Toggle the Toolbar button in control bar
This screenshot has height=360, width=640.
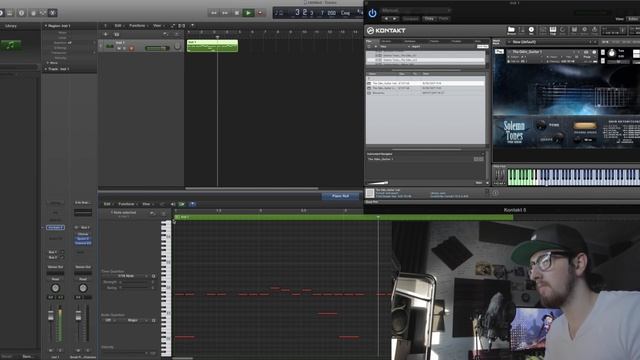[10, 13]
